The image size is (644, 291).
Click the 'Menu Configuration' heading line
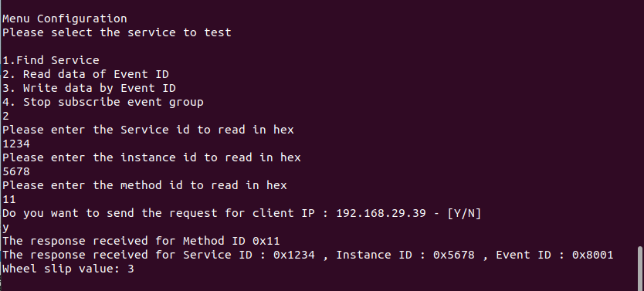pyautogui.click(x=65, y=19)
